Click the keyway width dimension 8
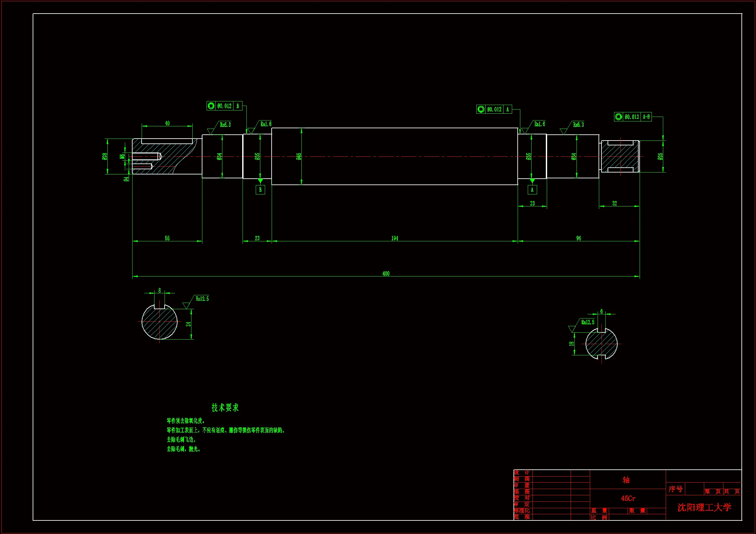This screenshot has height=534, width=756. point(160,290)
